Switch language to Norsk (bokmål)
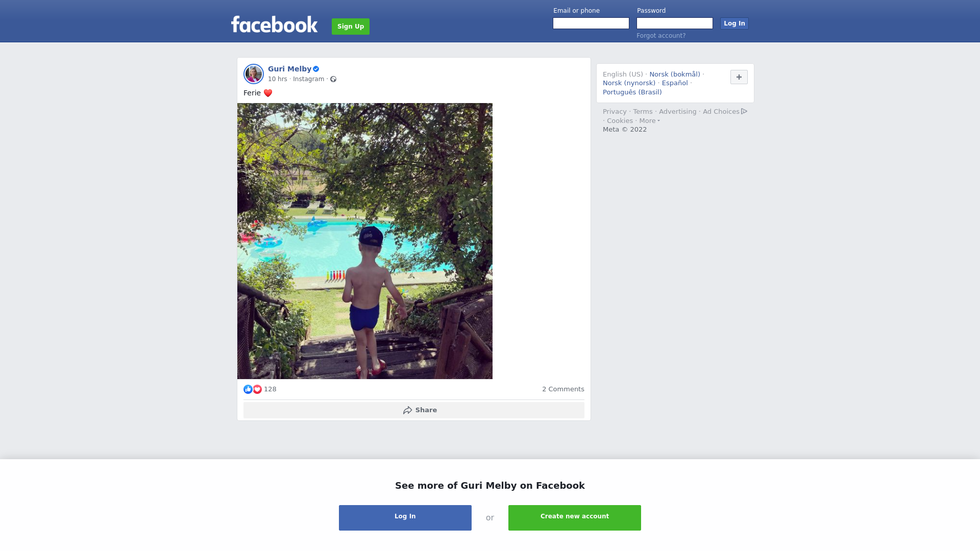Screen dimensions: 980x551 pyautogui.click(x=675, y=74)
